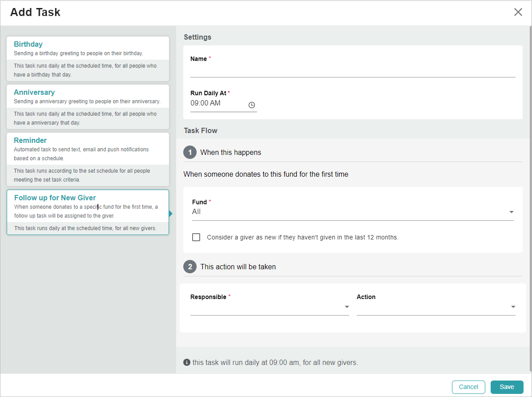Click the 'Responsible' field label
The image size is (532, 397).
point(208,297)
